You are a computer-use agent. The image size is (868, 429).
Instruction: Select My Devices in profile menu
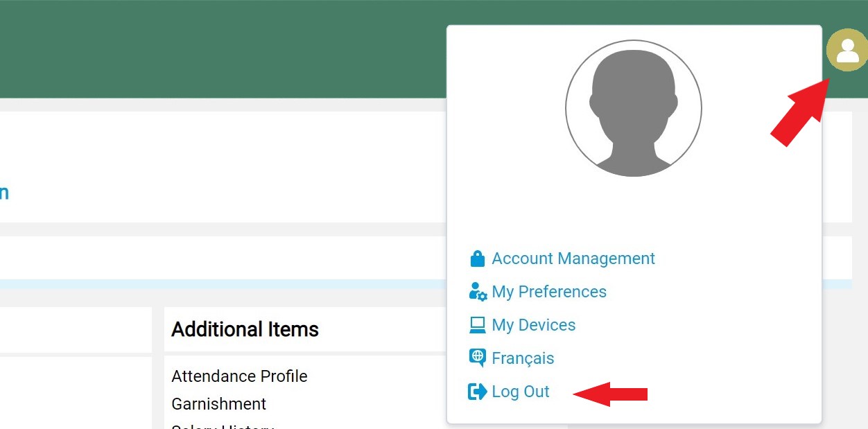click(533, 325)
